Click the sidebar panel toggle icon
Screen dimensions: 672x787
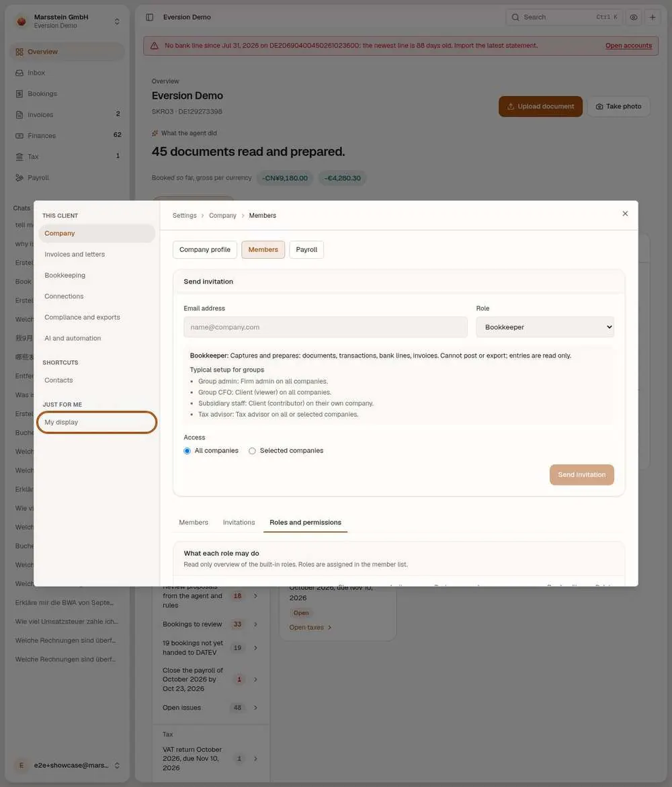(x=150, y=17)
